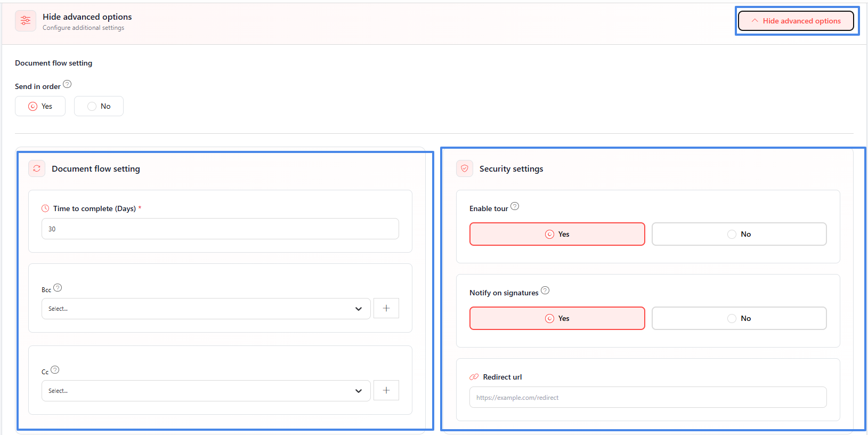Select Yes for Enable tour
Viewport: 868px width, 435px height.
pos(557,234)
